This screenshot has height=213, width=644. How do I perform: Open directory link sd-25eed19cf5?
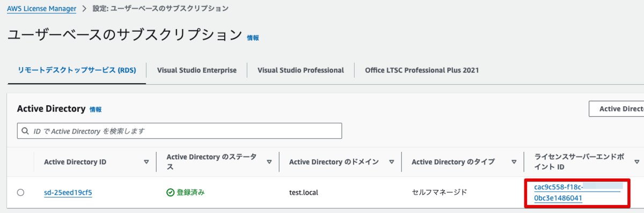click(x=68, y=192)
